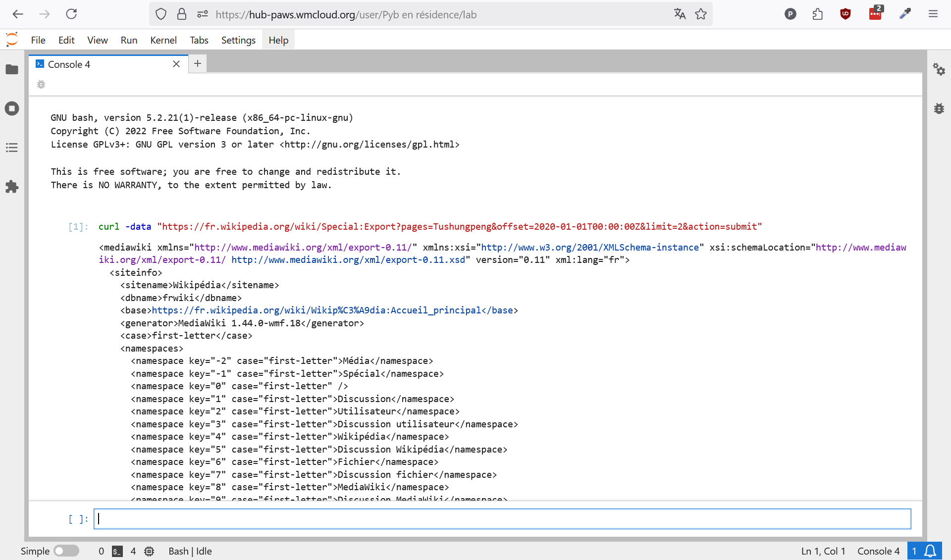Bookmark this page with the star
Screen dimensions: 951x560
[701, 14]
